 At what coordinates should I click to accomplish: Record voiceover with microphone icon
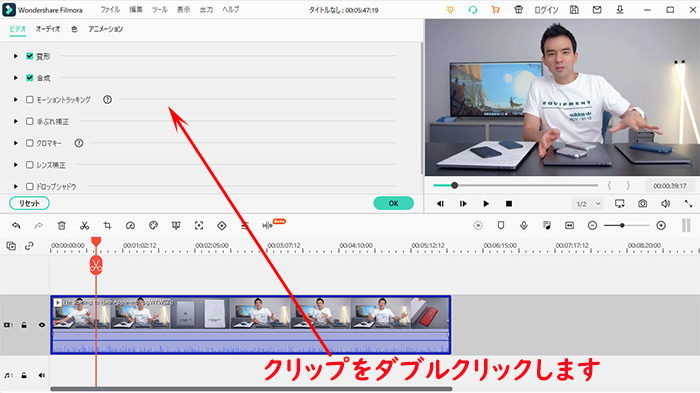524,226
